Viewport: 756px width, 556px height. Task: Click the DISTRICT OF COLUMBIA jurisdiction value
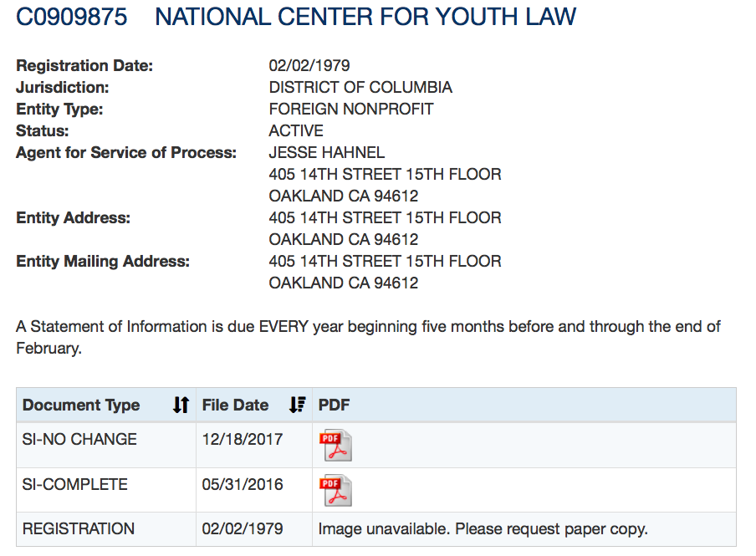[360, 88]
